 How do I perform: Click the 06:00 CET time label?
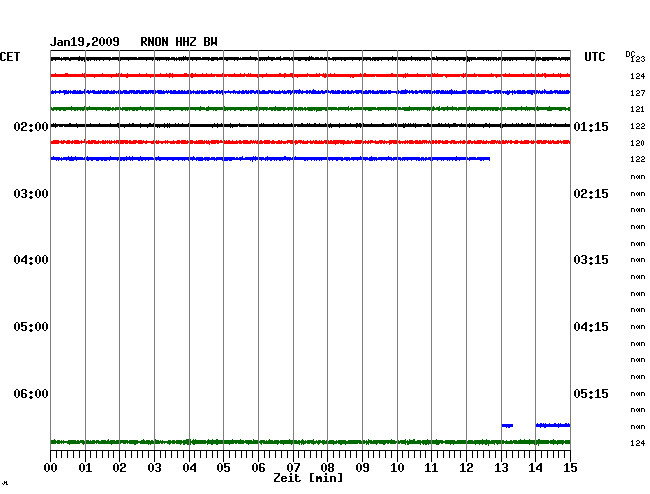tap(31, 393)
